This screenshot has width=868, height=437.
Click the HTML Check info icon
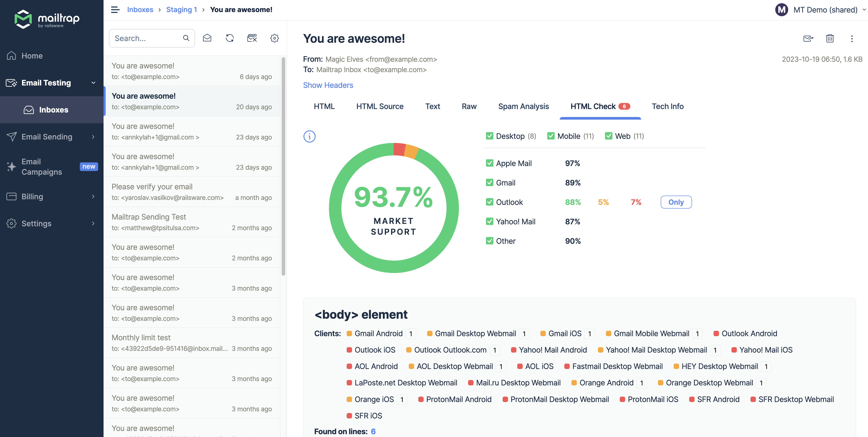pos(309,136)
